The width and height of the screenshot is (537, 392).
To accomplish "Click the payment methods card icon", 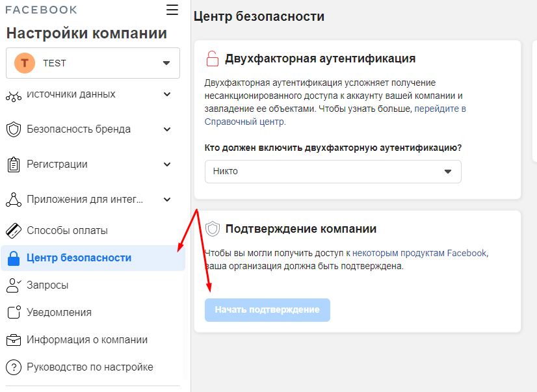I will click(x=14, y=230).
